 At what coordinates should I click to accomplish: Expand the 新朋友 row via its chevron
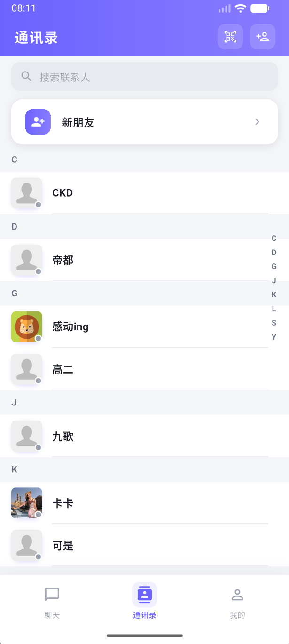pyautogui.click(x=257, y=122)
